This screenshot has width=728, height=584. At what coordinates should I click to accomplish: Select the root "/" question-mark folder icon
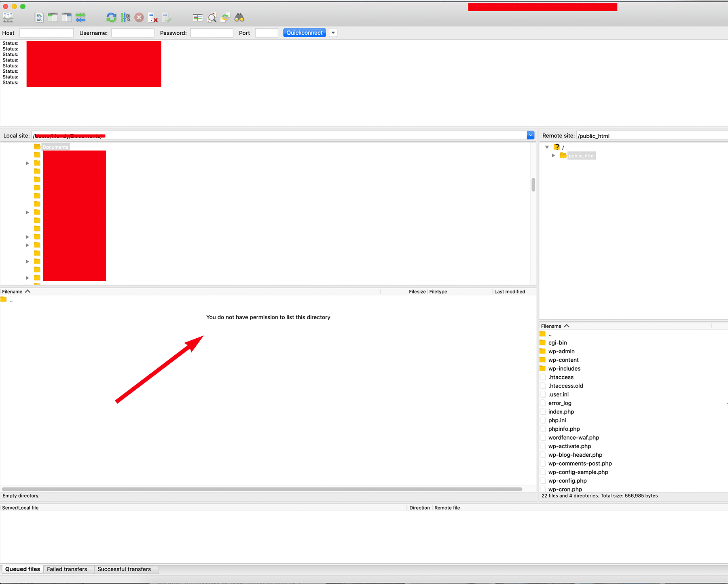(x=557, y=147)
